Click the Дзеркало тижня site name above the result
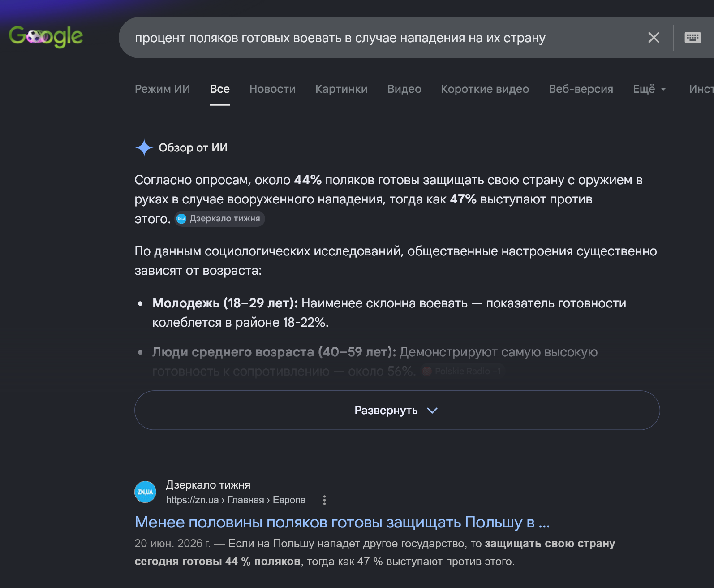This screenshot has width=714, height=588. point(208,485)
